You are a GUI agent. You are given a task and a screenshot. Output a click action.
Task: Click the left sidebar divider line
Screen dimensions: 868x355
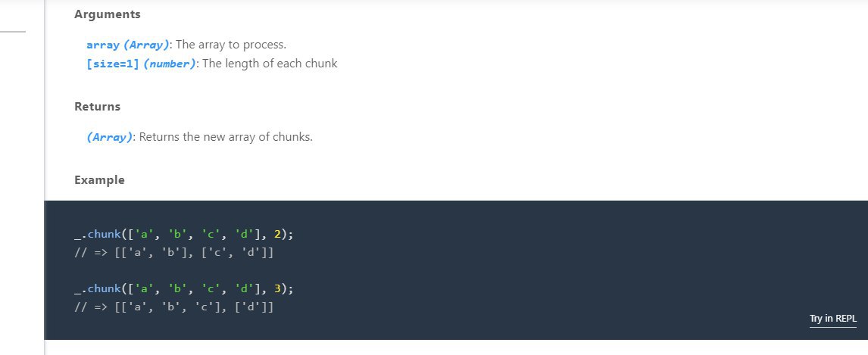[x=13, y=32]
